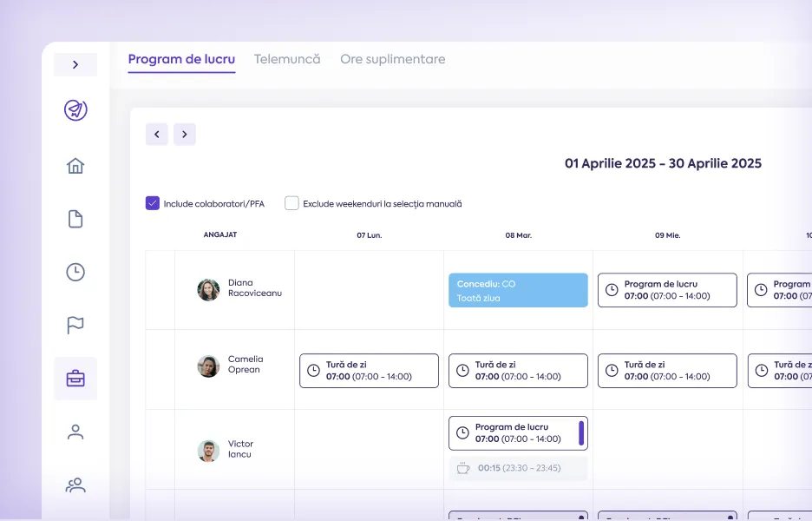Screen dimensions: 812x521
Task: Switch to Ore suplimentare tab
Action: 392,59
